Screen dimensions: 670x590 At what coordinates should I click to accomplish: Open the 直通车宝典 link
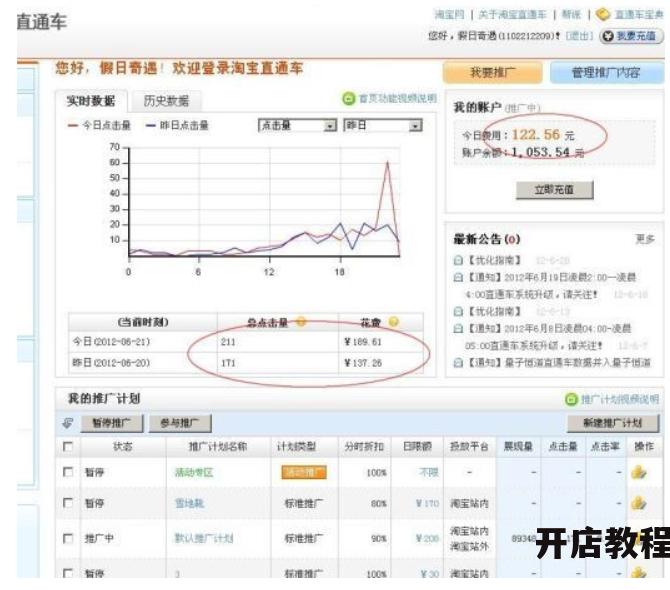point(639,15)
